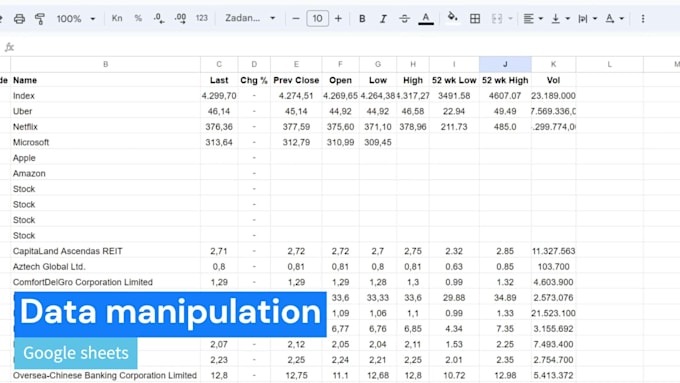
Task: Open the text color picker
Action: pyautogui.click(x=426, y=19)
